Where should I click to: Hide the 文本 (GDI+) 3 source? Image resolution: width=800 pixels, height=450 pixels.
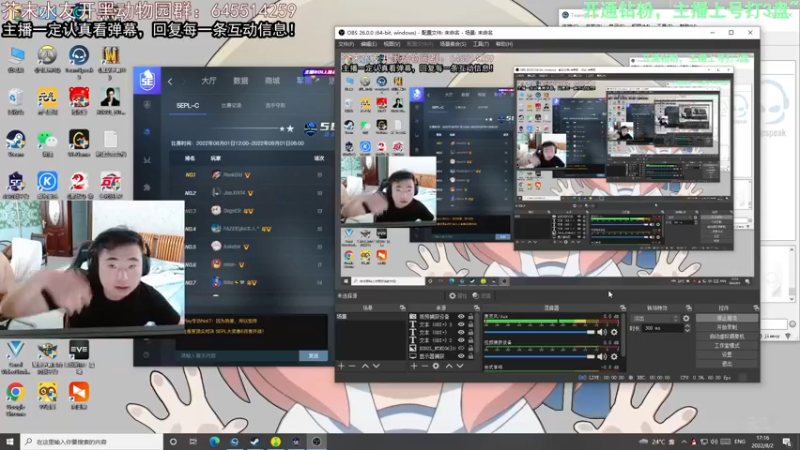[461, 324]
